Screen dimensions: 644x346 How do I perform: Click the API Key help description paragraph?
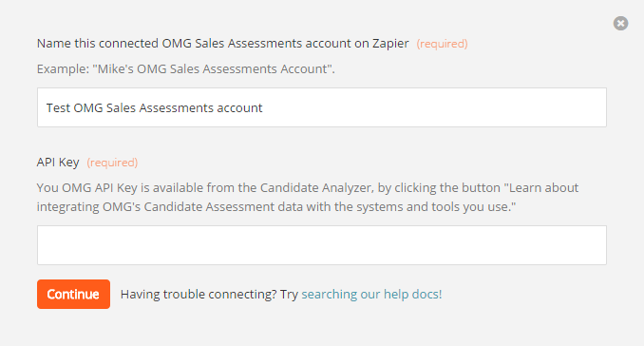[x=308, y=198]
